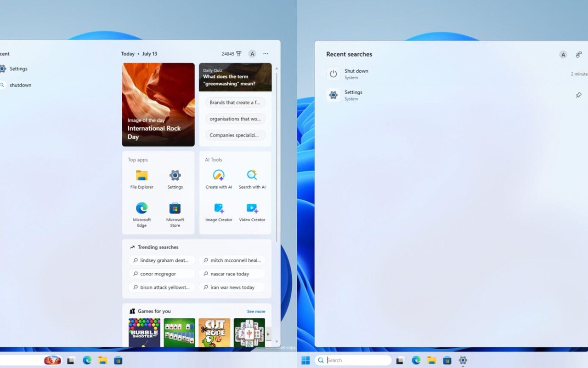
Task: Open File Explorer from left taskbar
Action: [x=102, y=360]
